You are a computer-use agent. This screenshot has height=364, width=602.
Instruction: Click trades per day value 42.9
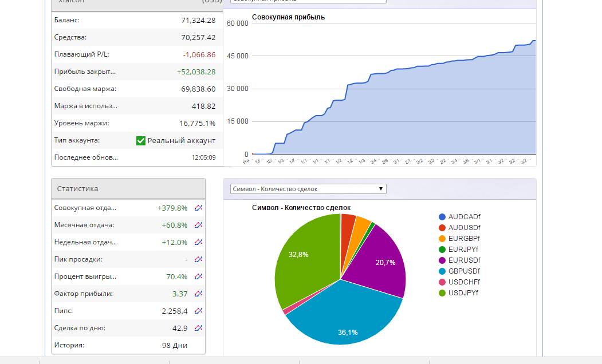180,329
